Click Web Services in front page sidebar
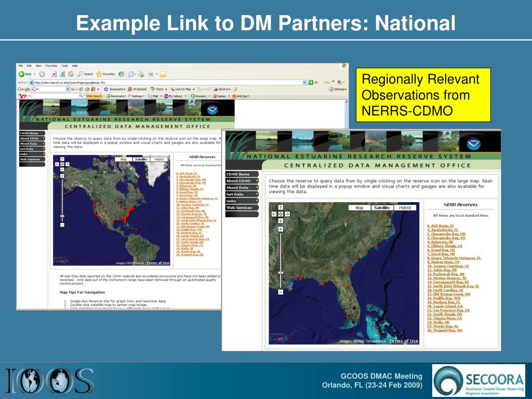Viewport: 532px width, 399px height. (x=242, y=208)
